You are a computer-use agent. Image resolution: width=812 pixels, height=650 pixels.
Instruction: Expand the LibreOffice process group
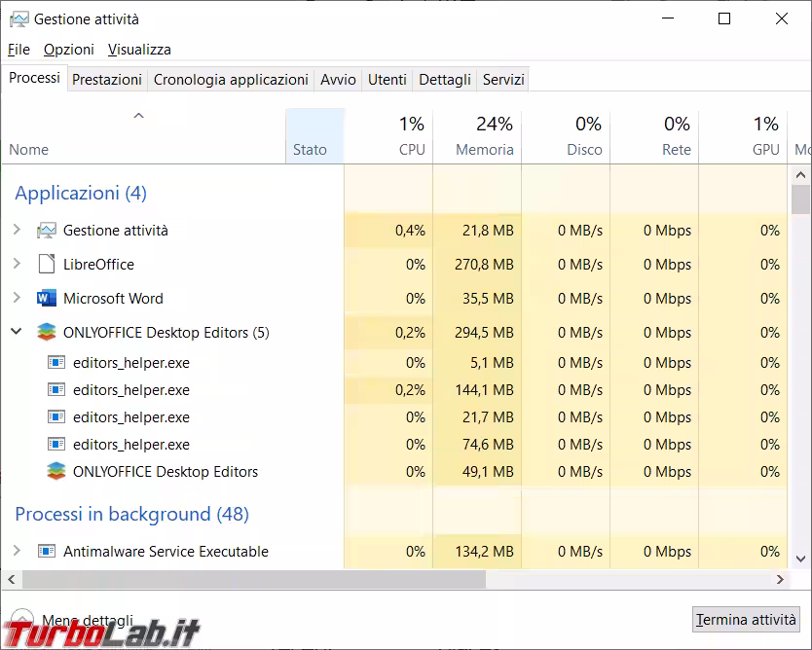[x=17, y=265]
